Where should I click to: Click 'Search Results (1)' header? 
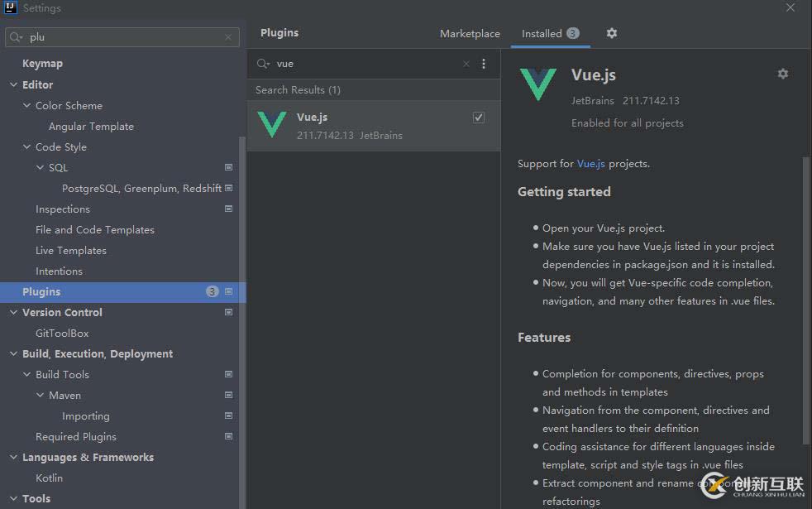click(298, 90)
